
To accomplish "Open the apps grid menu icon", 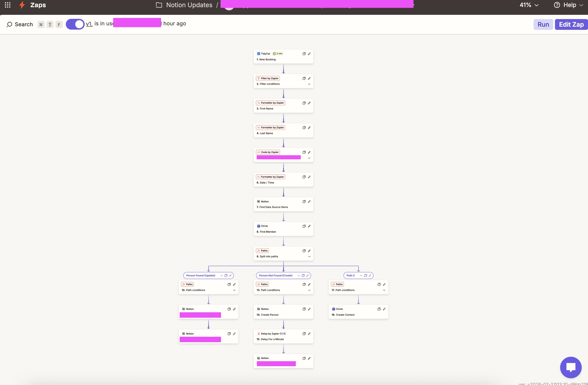I will tap(8, 5).
